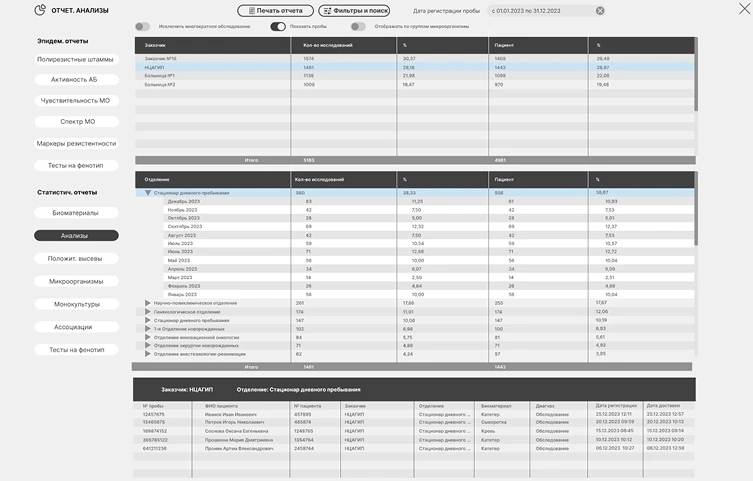The height and width of the screenshot is (481, 753).
Task: Expand 'Гинекологическое отделение' row
Action: click(x=148, y=311)
